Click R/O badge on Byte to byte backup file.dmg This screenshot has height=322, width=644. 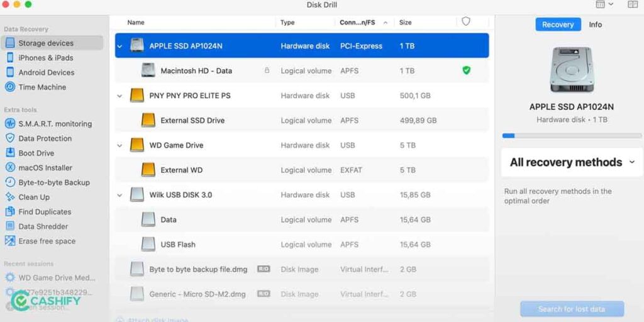pyautogui.click(x=264, y=269)
